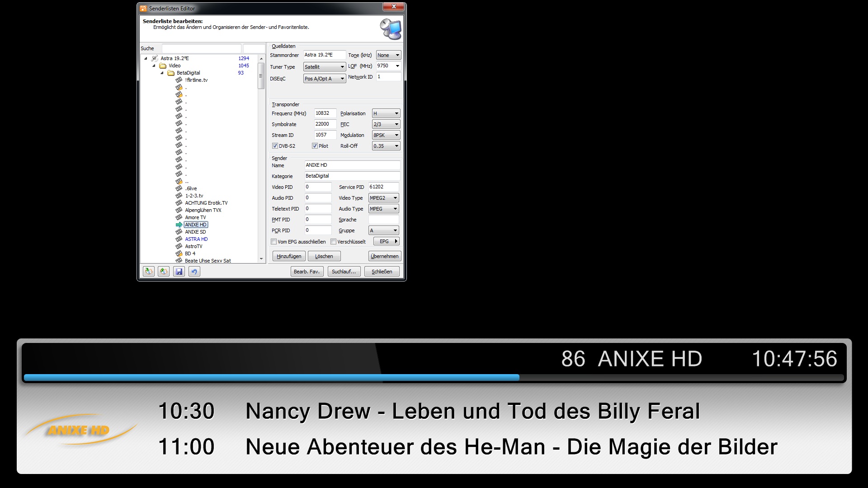This screenshot has width=868, height=488.
Task: Open the Video Type dropdown
Action: pyautogui.click(x=383, y=198)
